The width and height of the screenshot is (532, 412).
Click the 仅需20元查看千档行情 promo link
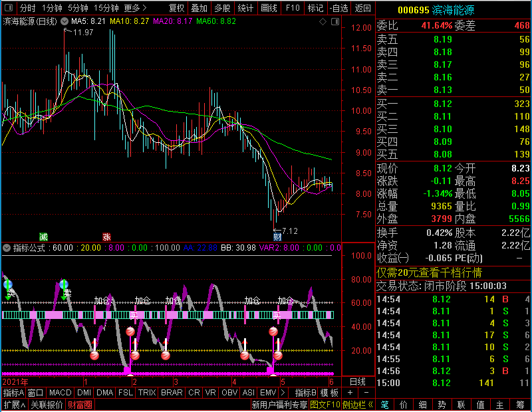(x=429, y=272)
